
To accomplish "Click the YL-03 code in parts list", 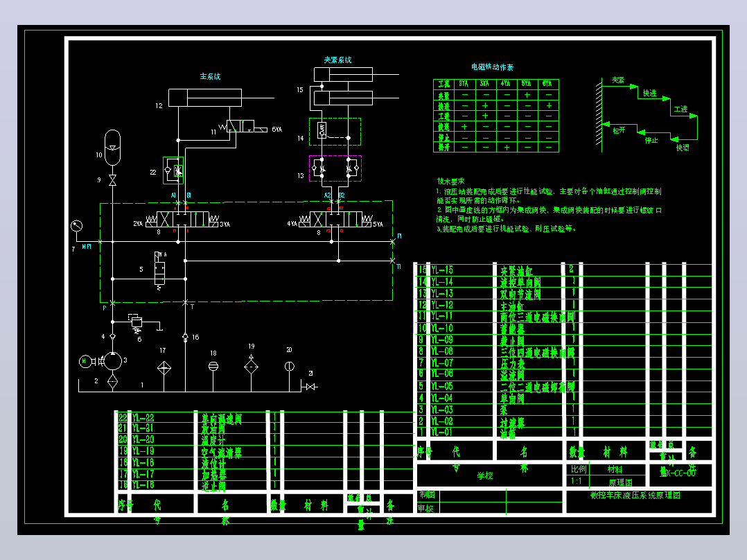I will pyautogui.click(x=442, y=410).
